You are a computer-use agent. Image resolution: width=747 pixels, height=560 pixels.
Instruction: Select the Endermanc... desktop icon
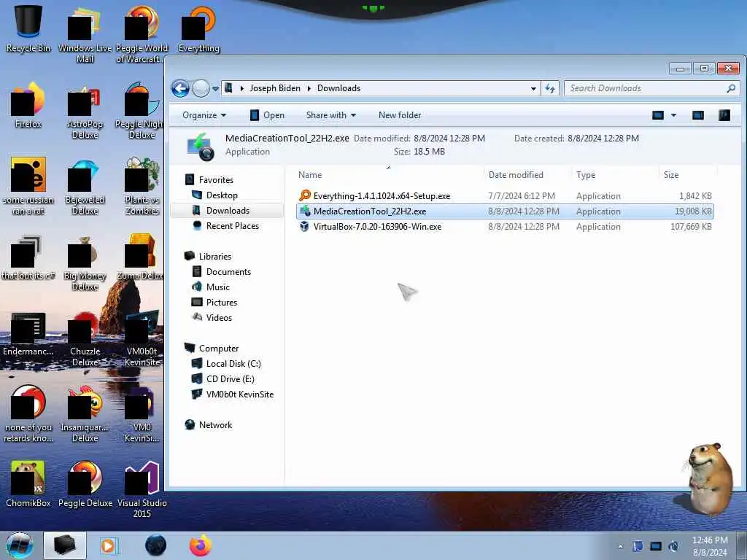(28, 334)
